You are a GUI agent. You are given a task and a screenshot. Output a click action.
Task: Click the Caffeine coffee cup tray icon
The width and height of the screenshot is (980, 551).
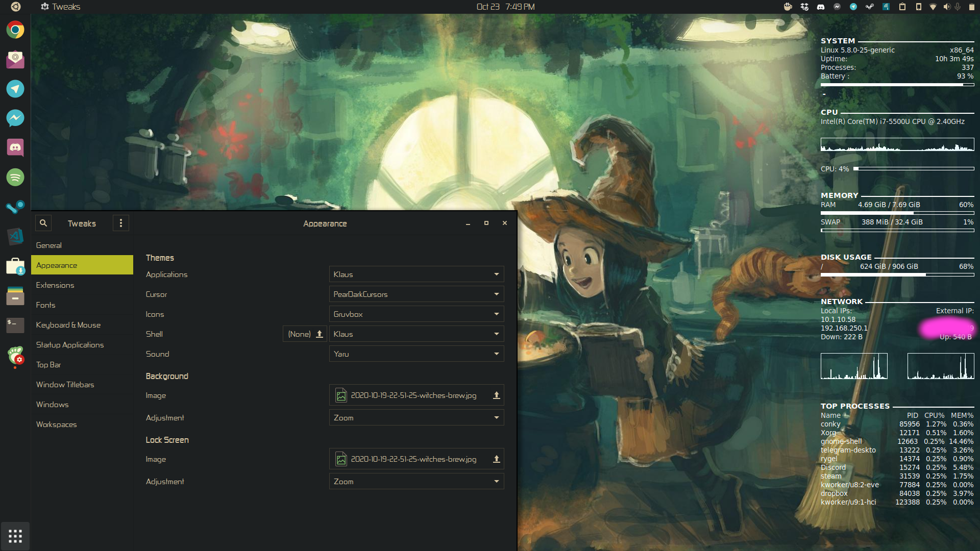(x=788, y=7)
